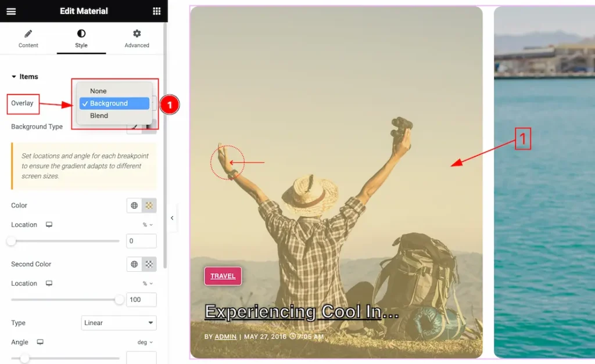
Task: Open the Color picker swatch
Action: [149, 205]
